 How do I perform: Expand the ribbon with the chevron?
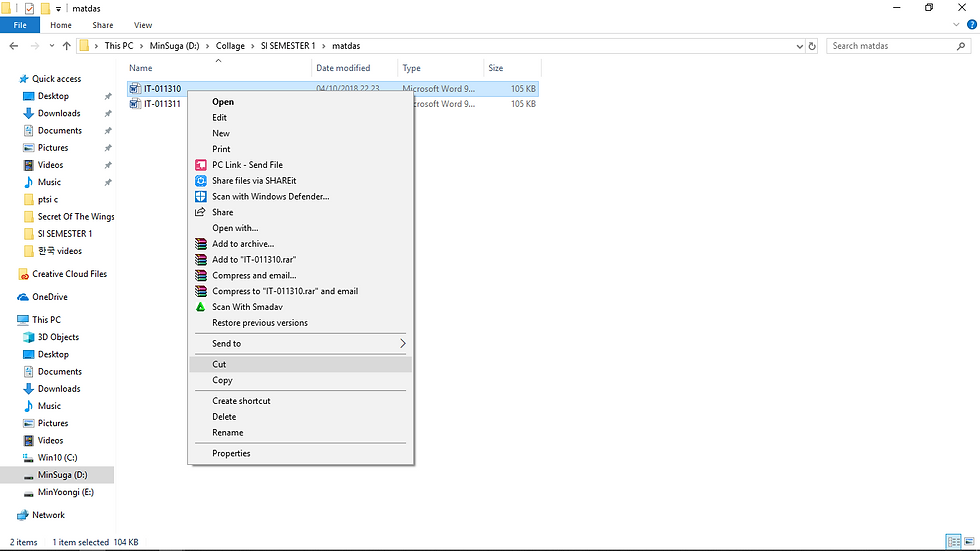956,25
